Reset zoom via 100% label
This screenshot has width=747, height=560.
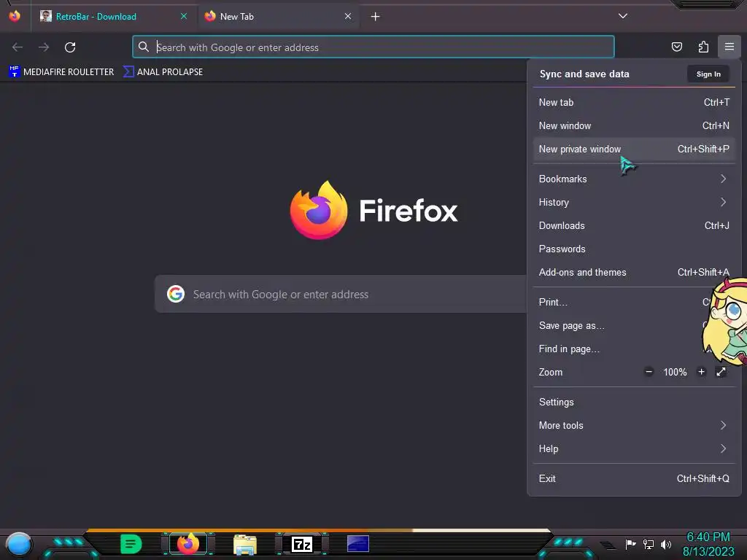[x=675, y=372]
